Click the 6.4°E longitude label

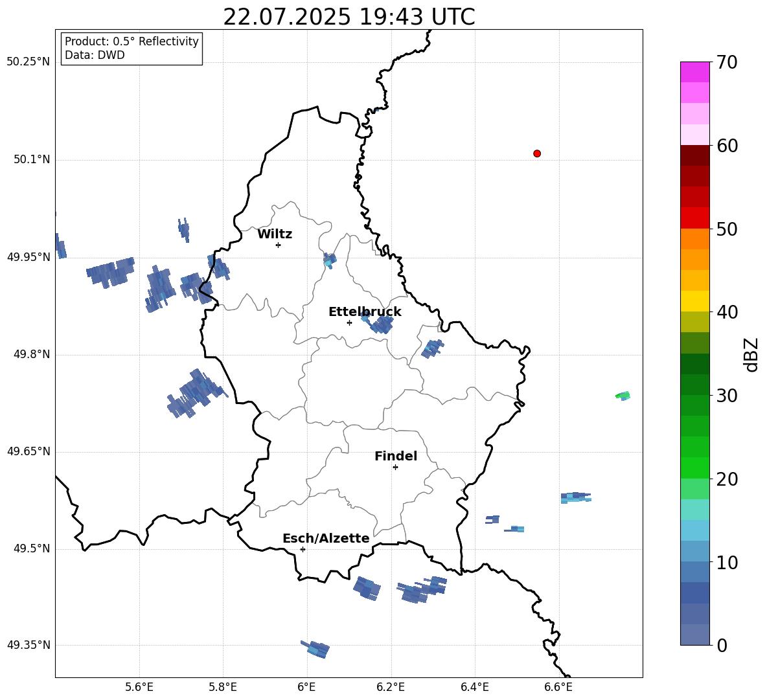pyautogui.click(x=474, y=687)
